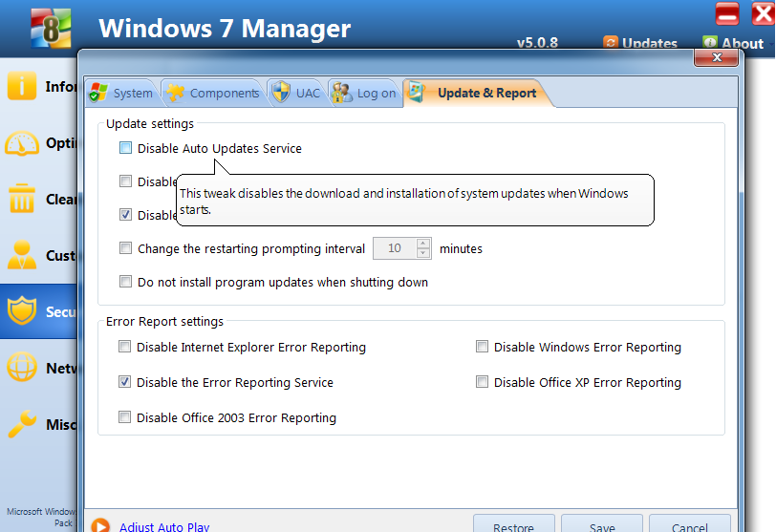Check Disable Windows Error Reporting
Image resolution: width=776 pixels, height=532 pixels.
[482, 347]
